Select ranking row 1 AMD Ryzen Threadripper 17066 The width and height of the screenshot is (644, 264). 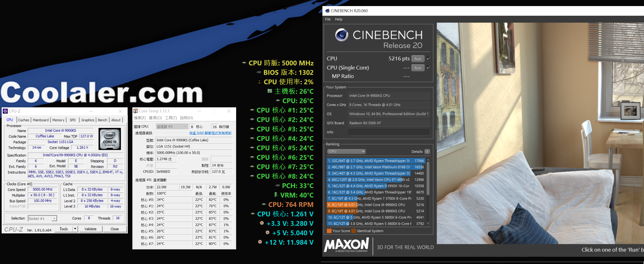(376, 161)
